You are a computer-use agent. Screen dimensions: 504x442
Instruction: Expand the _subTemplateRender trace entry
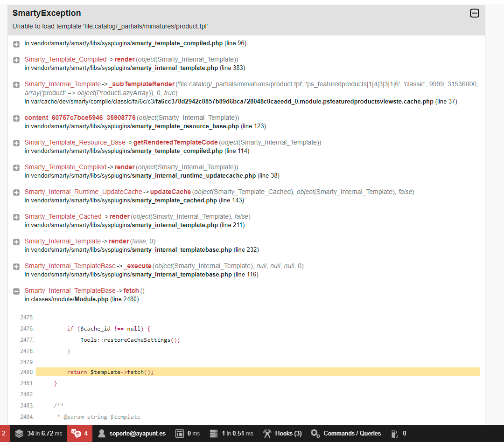[x=16, y=85]
